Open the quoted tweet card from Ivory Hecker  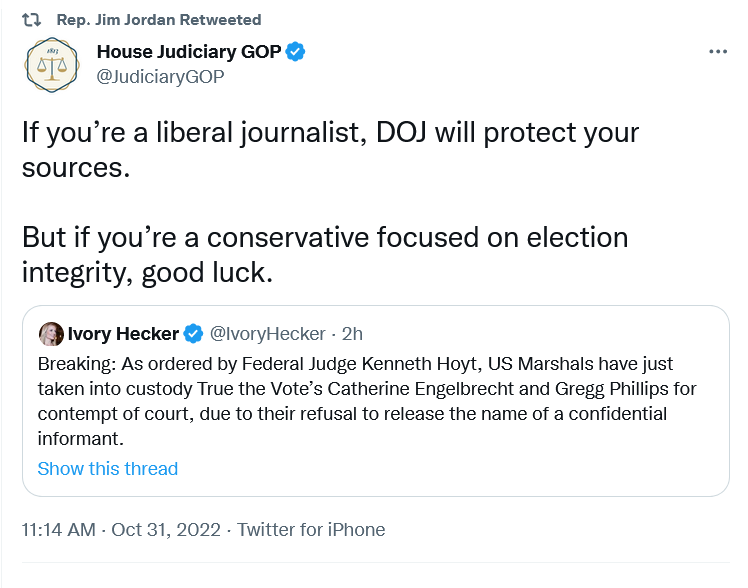coord(376,401)
